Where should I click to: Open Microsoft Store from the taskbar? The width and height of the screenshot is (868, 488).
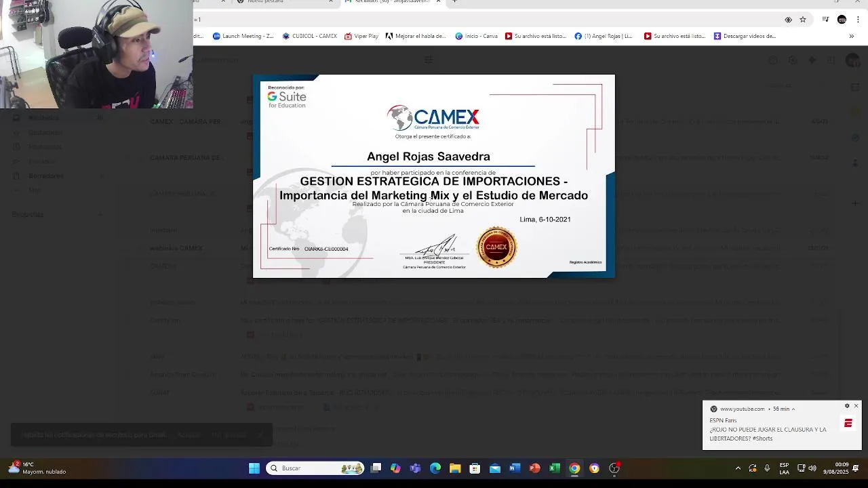pos(475,468)
